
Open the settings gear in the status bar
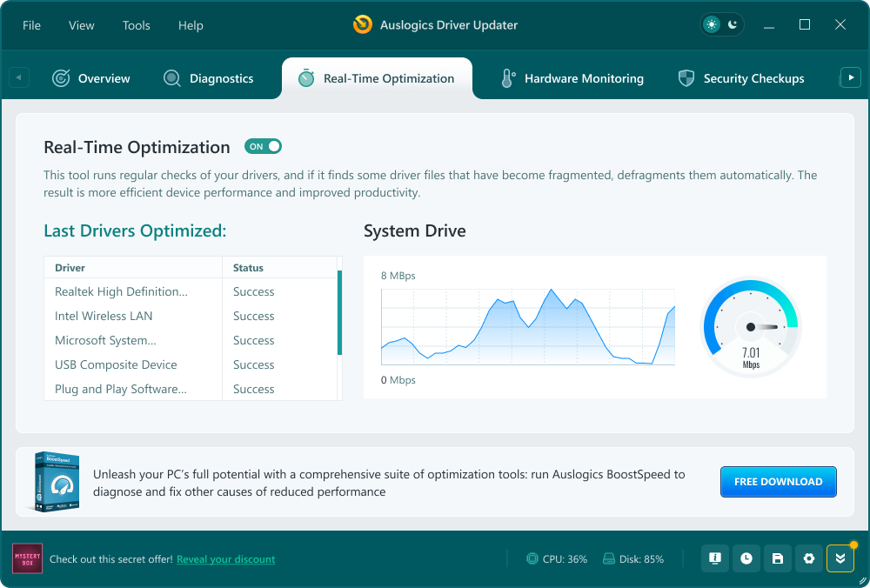[809, 558]
